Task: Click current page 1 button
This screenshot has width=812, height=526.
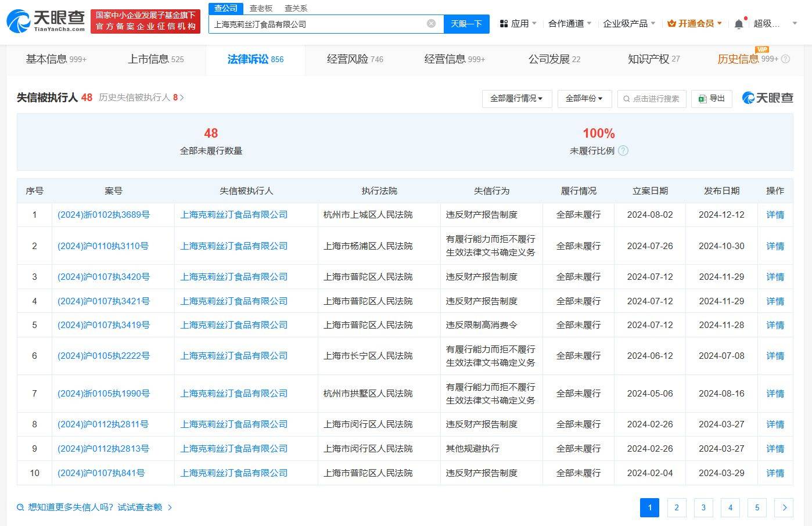Action: (x=649, y=507)
